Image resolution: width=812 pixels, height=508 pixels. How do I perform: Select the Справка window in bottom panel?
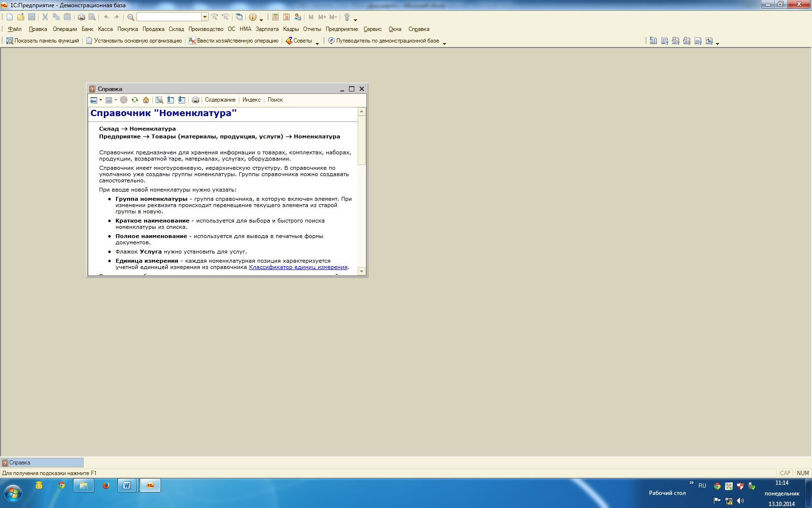click(42, 463)
